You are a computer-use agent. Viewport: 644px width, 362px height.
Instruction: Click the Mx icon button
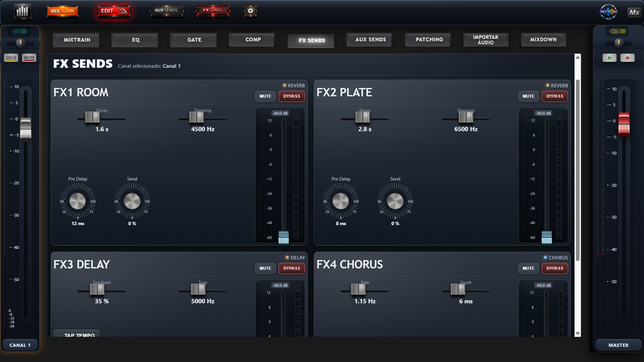[x=634, y=12]
